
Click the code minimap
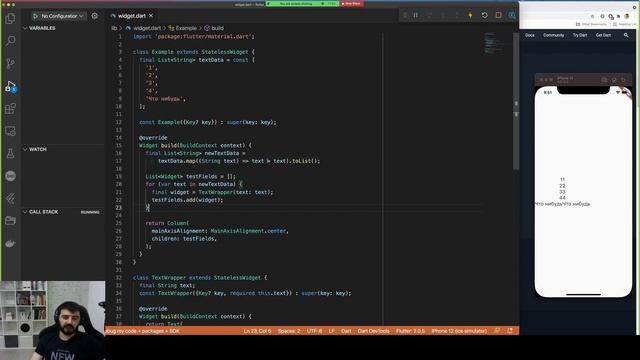[497, 43]
